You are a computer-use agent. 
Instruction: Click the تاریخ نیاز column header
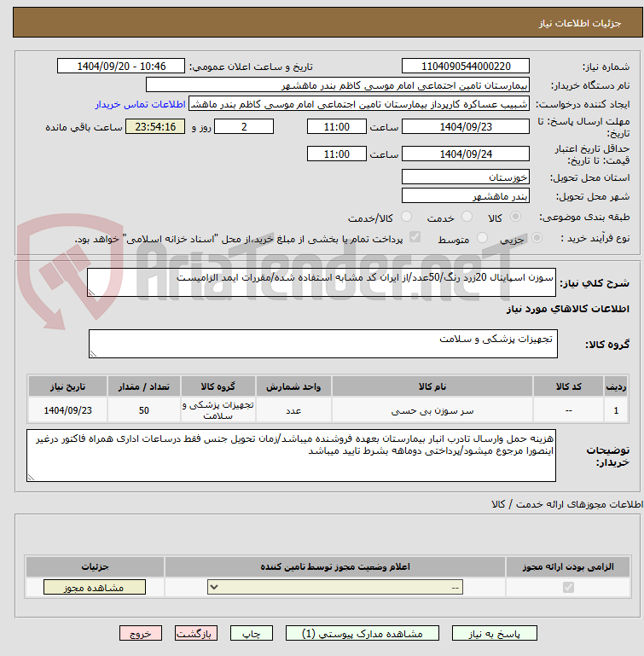click(x=67, y=386)
